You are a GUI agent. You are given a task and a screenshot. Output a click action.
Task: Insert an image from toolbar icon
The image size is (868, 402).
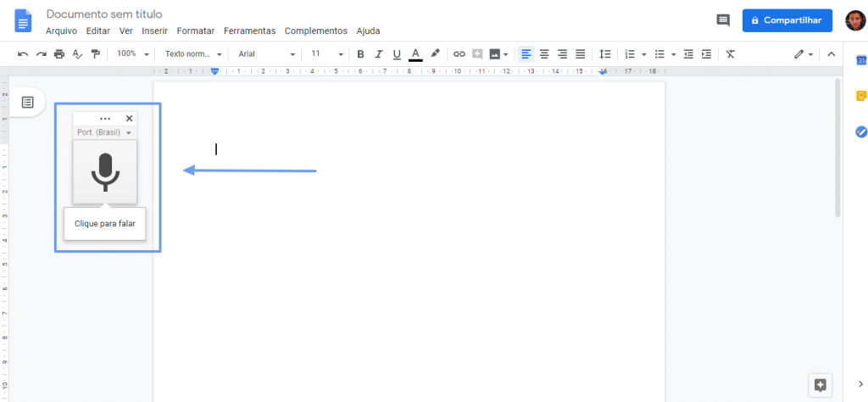click(x=494, y=54)
